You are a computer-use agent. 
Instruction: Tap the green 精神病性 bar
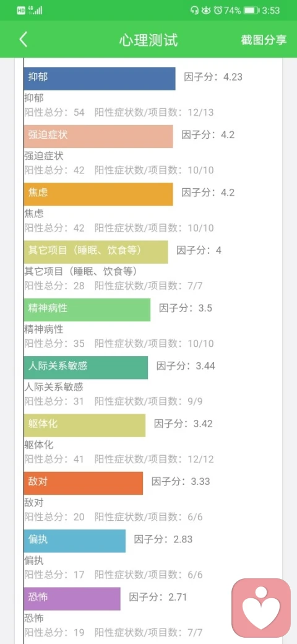(87, 310)
